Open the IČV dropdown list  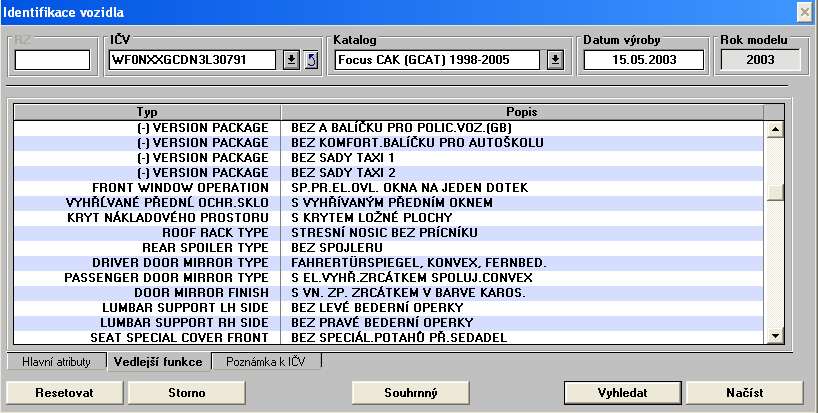point(290,60)
